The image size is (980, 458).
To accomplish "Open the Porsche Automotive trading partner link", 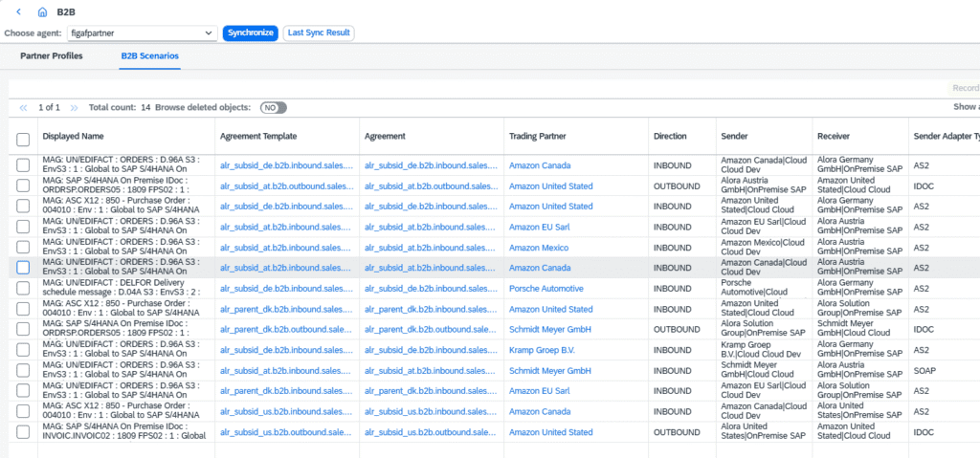I will coord(546,289).
